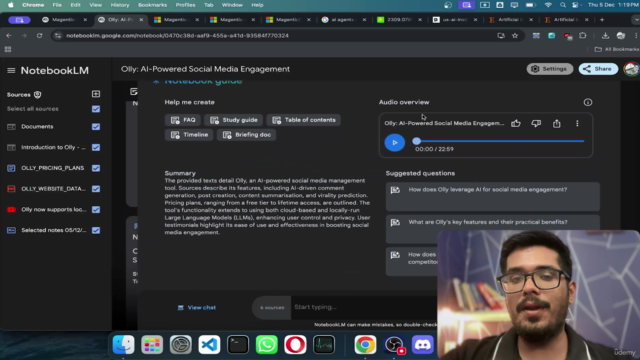Screen dimensions: 640x360
Task: Bookmark this page with star icon
Action: tap(515, 36)
